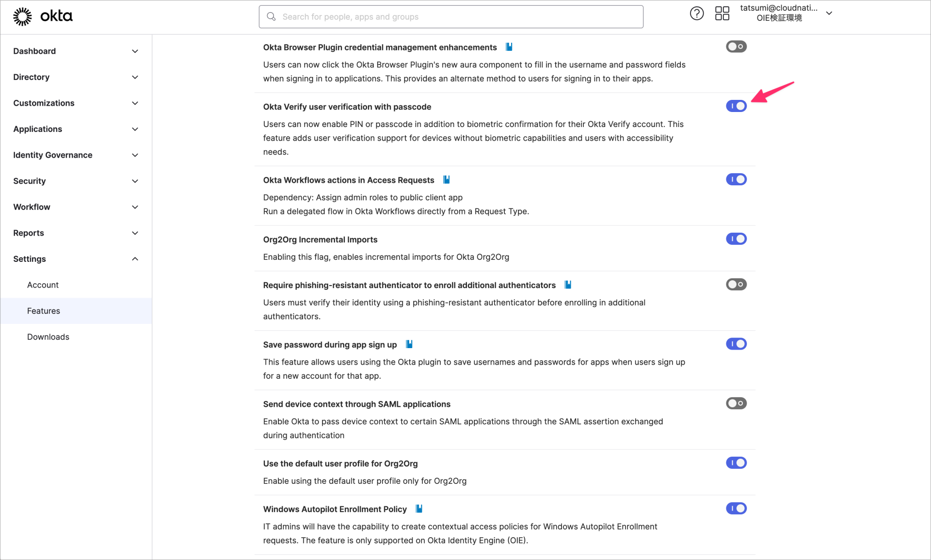Expand the Workflow sidebar section
The image size is (931, 560).
tap(76, 207)
